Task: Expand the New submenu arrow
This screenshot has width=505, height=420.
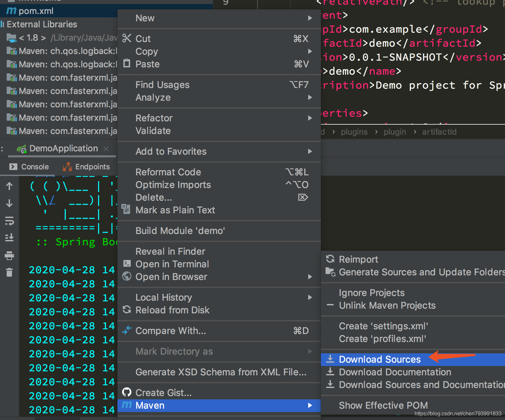Action: pos(310,18)
